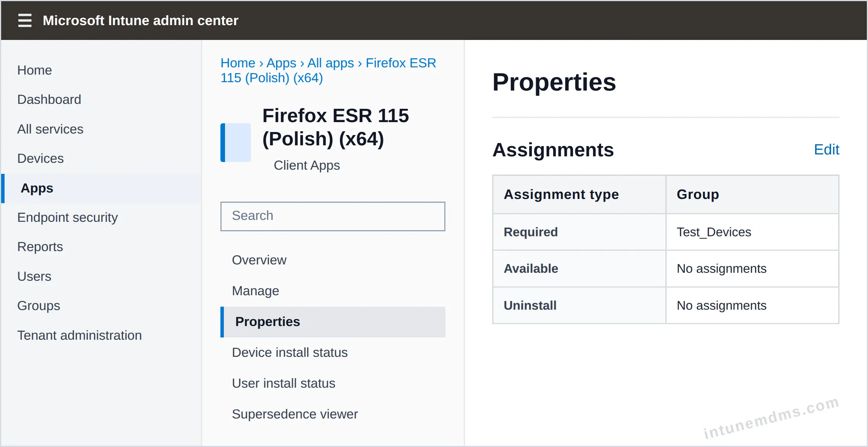
Task: Click the Firefox ESR 115 app title
Action: coord(335,127)
